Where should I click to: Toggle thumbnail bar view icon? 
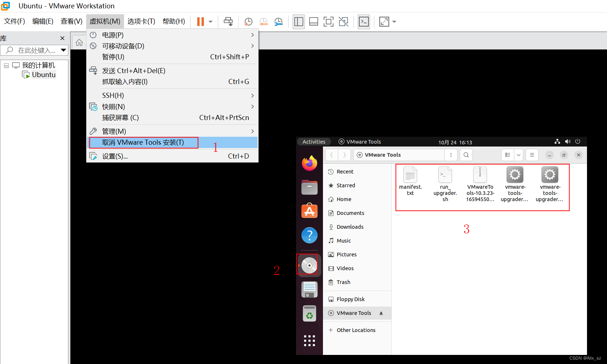point(314,22)
